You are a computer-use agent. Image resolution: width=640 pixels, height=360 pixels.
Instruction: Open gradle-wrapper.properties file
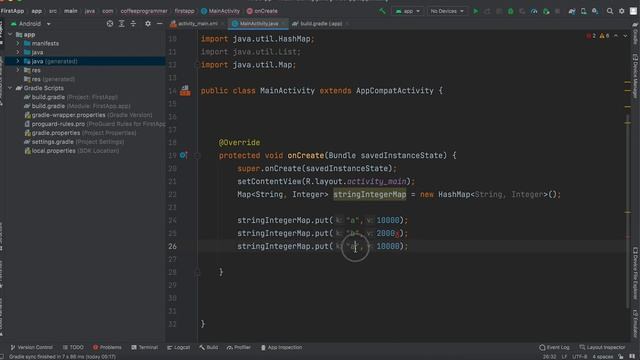click(88, 115)
